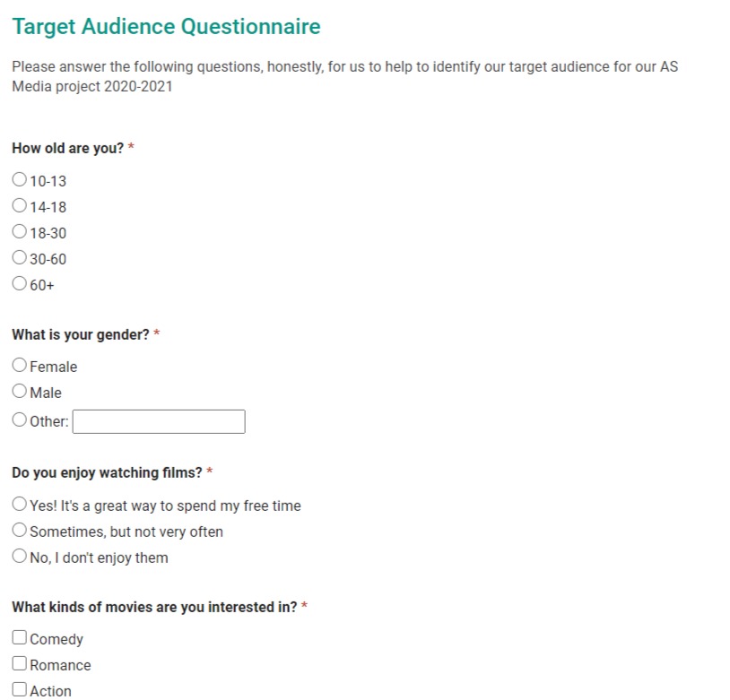The width and height of the screenshot is (730, 700).
Task: Select "No, I don't enjoy them"
Action: [20, 557]
